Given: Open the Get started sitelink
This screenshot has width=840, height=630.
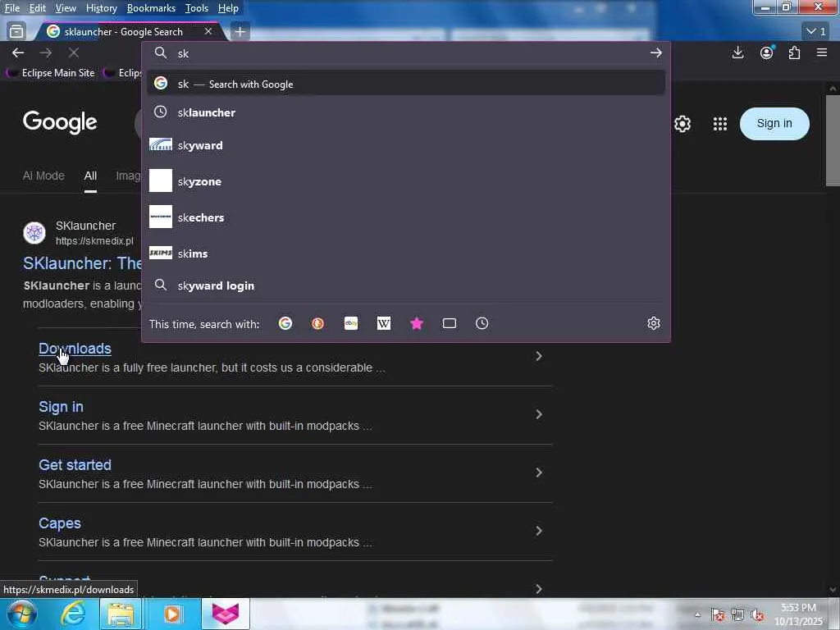Looking at the screenshot, I should click(x=75, y=465).
